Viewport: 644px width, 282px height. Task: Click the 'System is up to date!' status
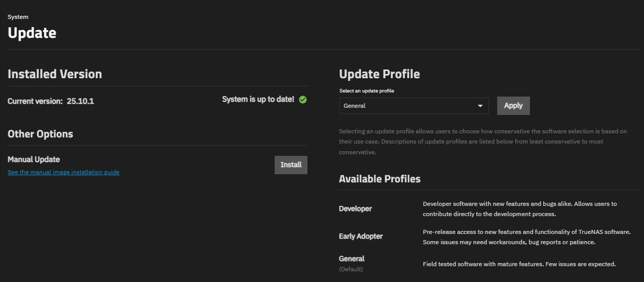click(x=258, y=99)
